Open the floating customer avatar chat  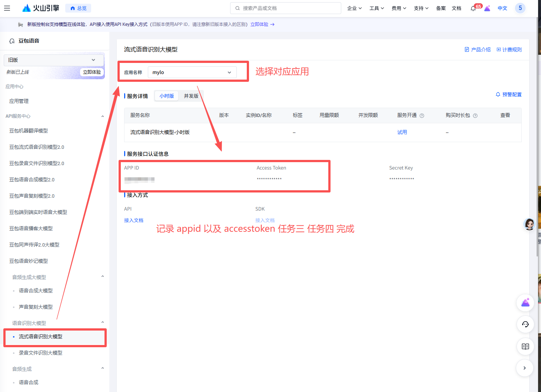click(530, 224)
